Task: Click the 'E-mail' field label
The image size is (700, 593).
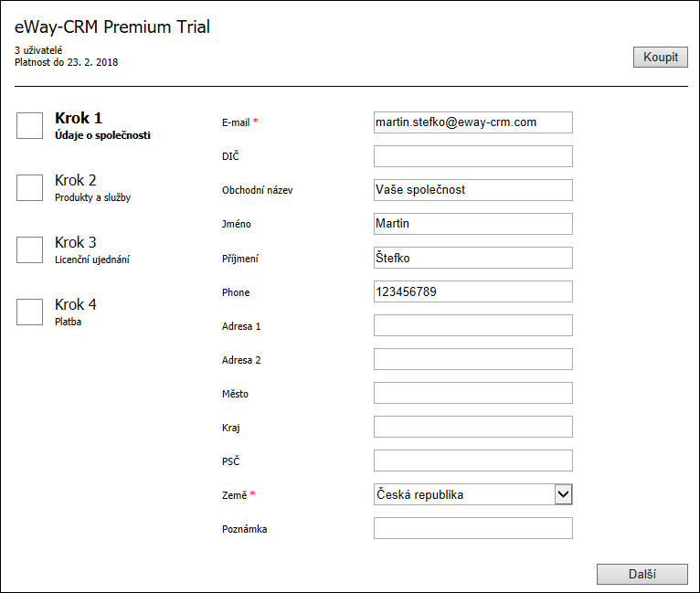Action: pos(236,122)
